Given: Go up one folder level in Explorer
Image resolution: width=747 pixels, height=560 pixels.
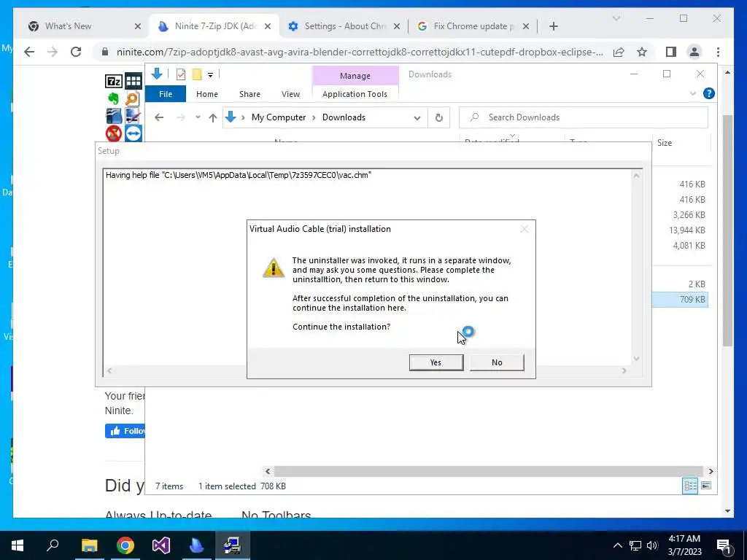Looking at the screenshot, I should click(x=213, y=117).
